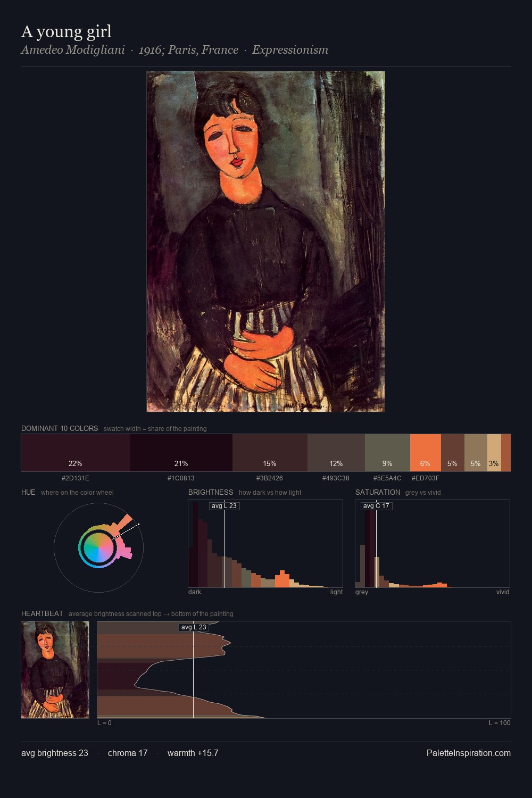The image size is (532, 798).
Task: Click the 'vivid' axis label
Action: click(x=503, y=592)
